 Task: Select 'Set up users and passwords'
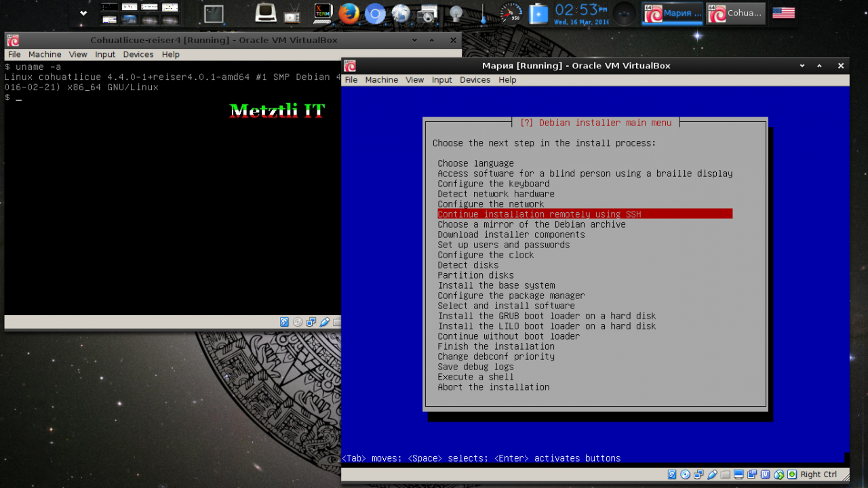[504, 245]
